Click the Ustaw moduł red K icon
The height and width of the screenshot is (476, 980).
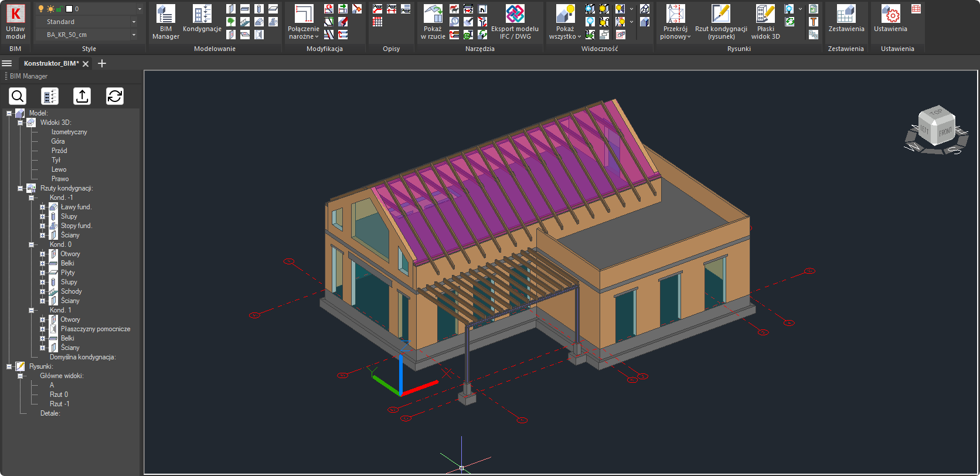pos(15,13)
